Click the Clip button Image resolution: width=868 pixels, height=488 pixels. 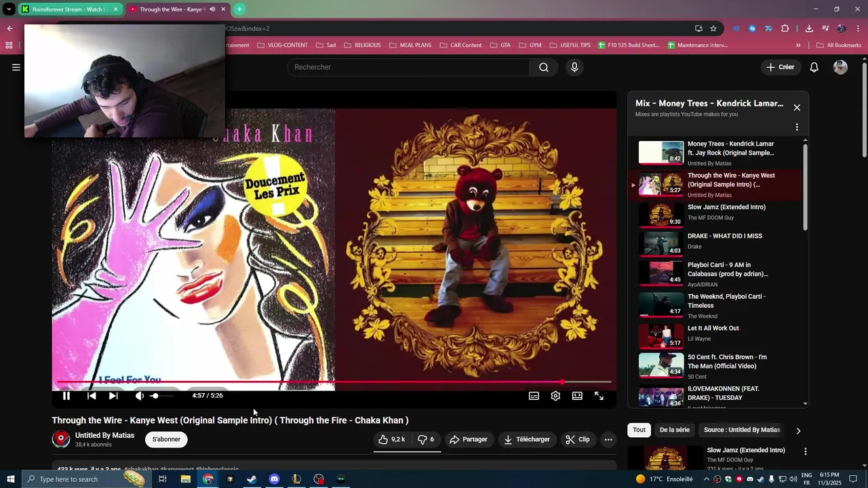[578, 439]
